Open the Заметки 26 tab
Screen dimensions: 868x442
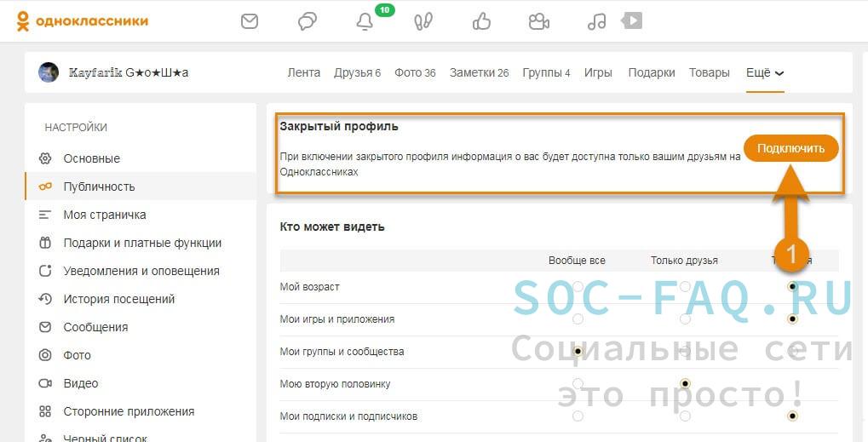[x=479, y=72]
